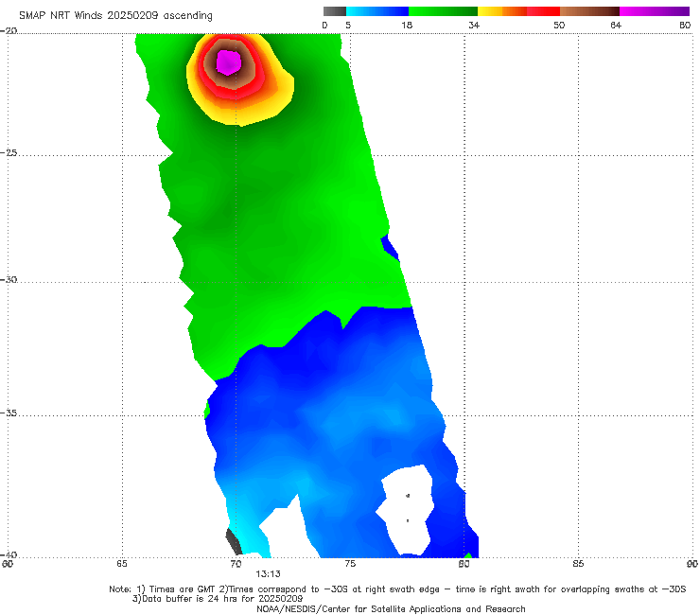This screenshot has width=700, height=615.
Task: Click the dark gray low-wind patch near -40
Action: pyautogui.click(x=234, y=541)
